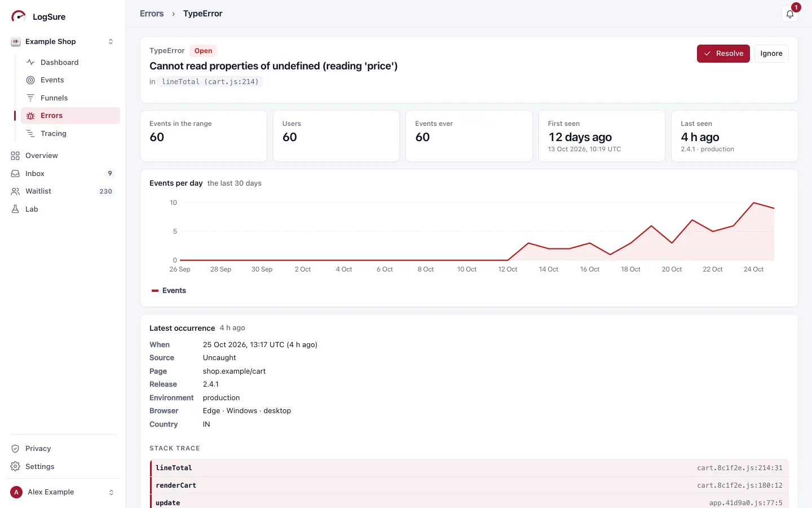Click the 'cart.8c1f2e.js:214:31' file reference
Viewport: 812px width, 508px height.
tap(740, 468)
